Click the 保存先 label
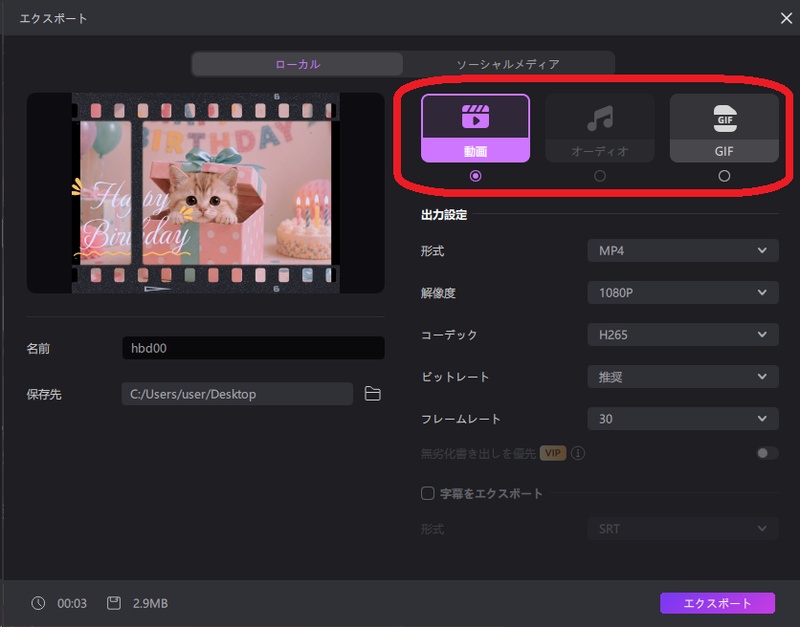 44,394
